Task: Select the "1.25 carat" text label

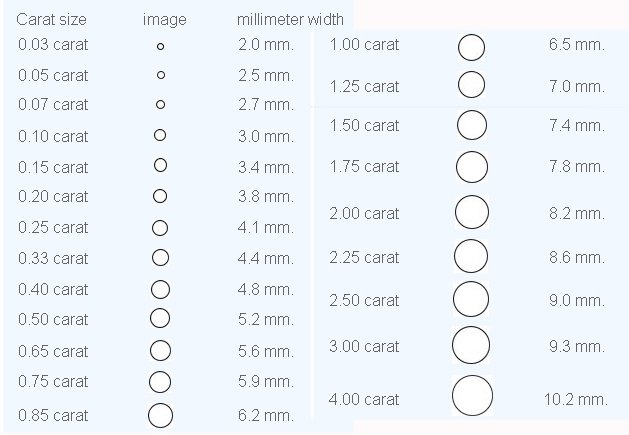Action: (x=364, y=86)
